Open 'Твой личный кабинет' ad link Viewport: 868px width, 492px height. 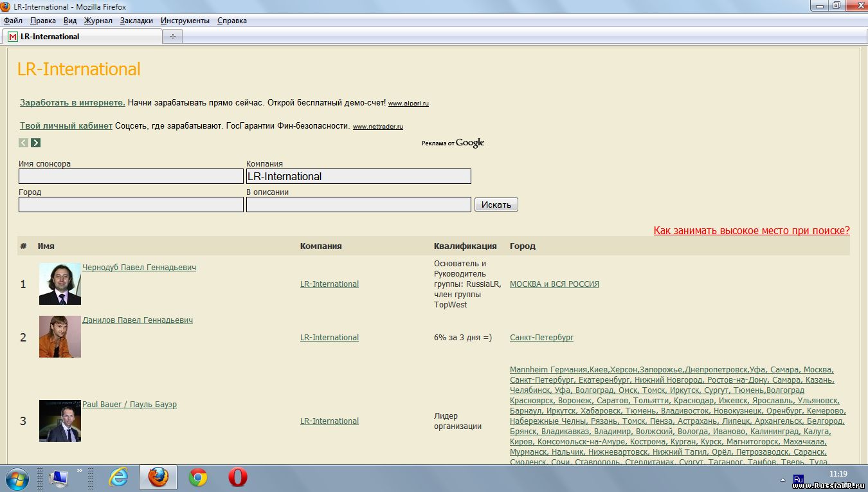[x=66, y=125]
